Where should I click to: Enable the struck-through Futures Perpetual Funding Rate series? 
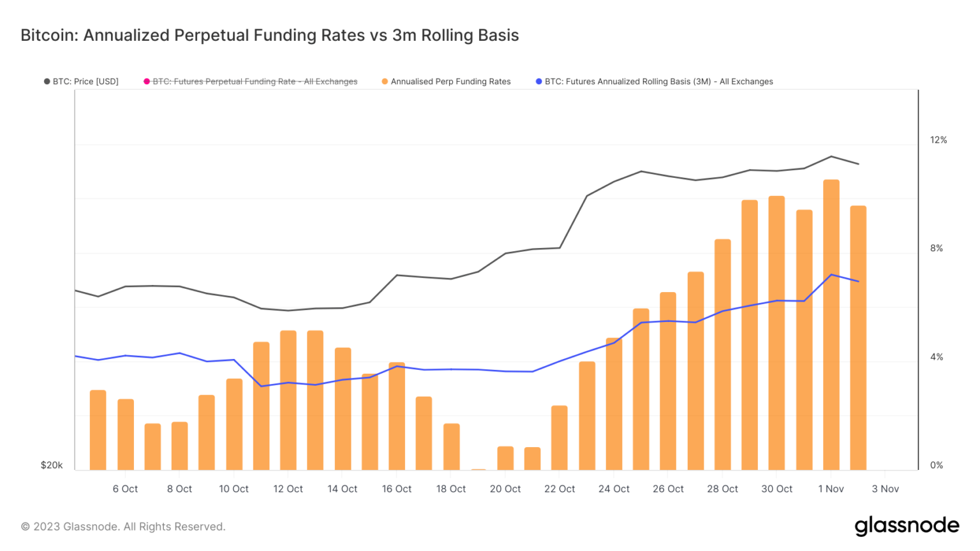(255, 82)
